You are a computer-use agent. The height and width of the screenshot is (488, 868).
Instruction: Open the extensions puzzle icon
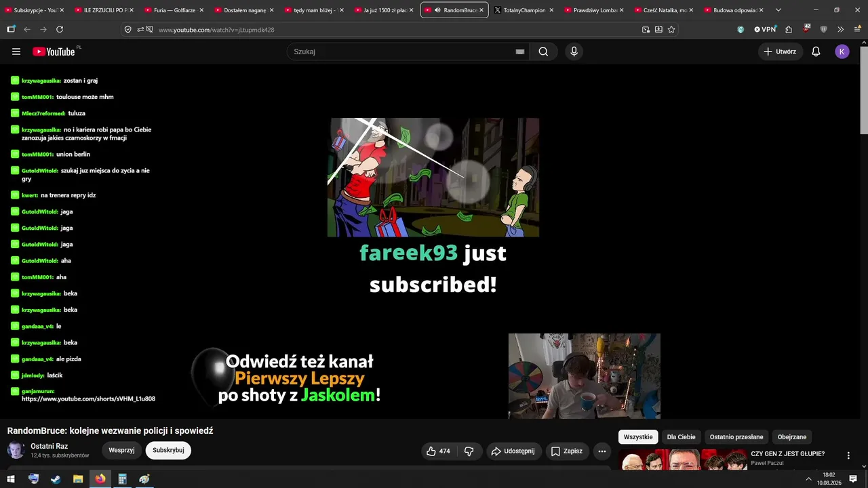[x=789, y=30]
